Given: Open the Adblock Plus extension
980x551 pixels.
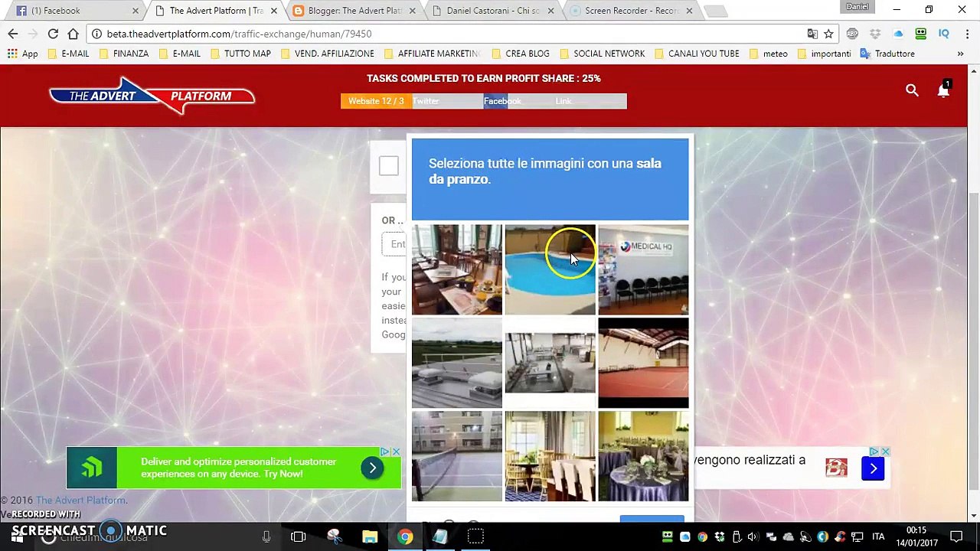Looking at the screenshot, I should (x=852, y=34).
